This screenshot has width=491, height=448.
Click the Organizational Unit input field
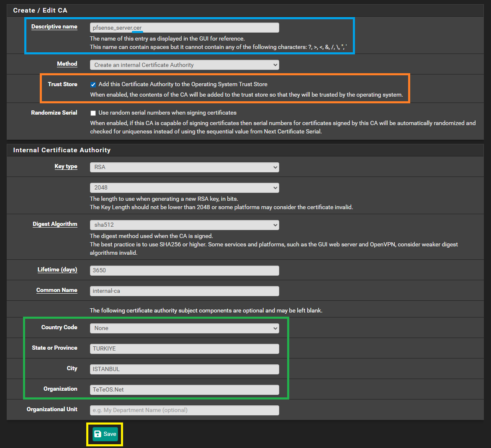185,410
